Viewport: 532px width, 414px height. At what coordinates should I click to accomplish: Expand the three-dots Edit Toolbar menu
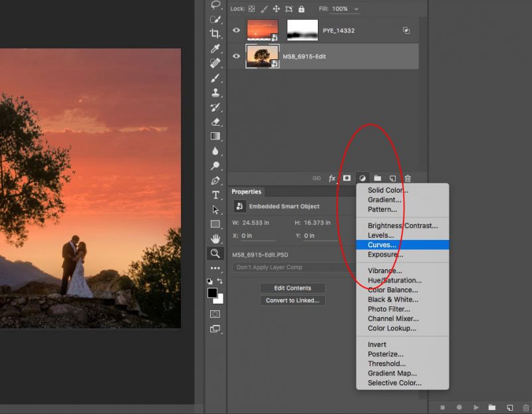coord(215,268)
